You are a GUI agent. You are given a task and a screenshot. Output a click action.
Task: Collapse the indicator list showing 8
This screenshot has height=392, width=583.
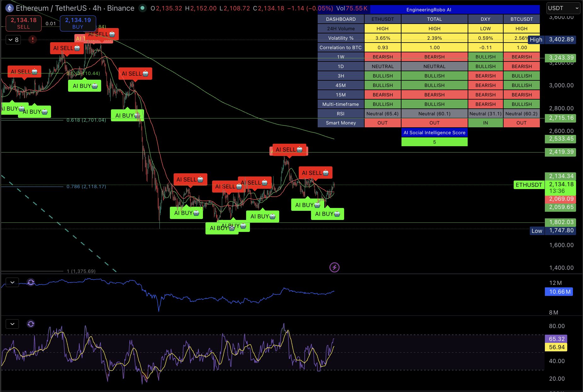click(13, 39)
